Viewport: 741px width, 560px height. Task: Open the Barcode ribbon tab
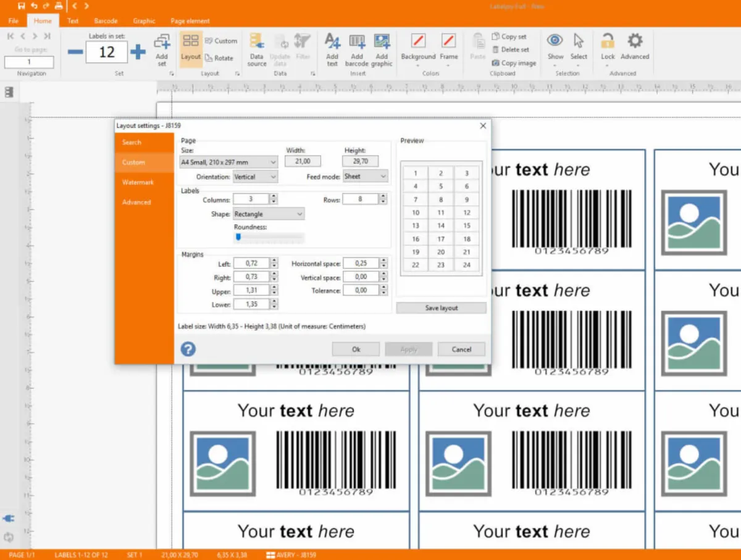pyautogui.click(x=106, y=20)
